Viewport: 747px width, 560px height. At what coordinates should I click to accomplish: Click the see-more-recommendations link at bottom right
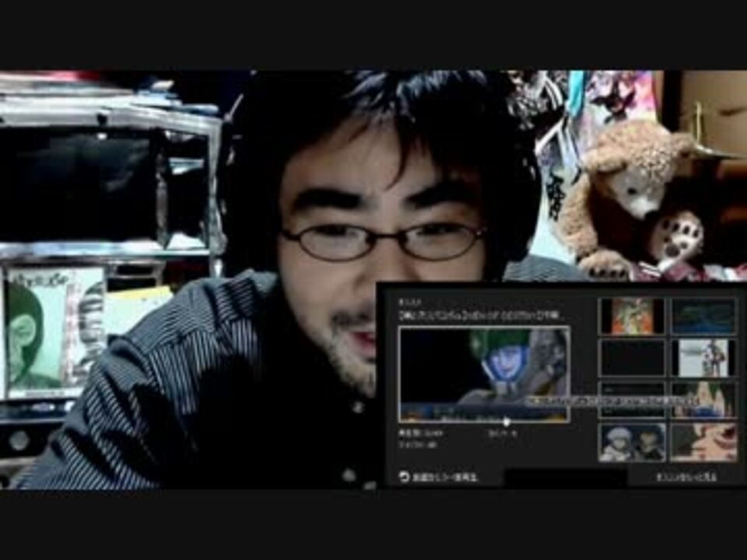[x=686, y=477]
